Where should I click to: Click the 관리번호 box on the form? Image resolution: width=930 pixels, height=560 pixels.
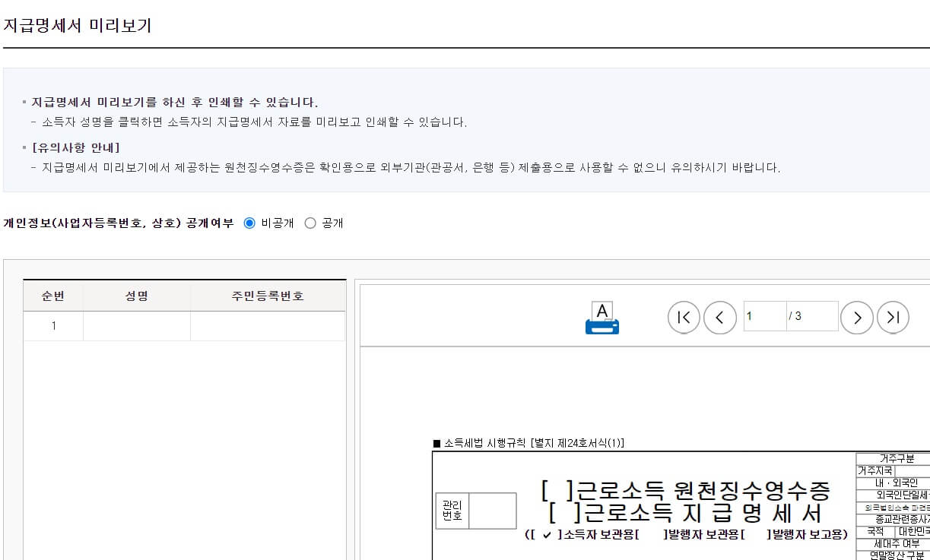click(x=492, y=508)
